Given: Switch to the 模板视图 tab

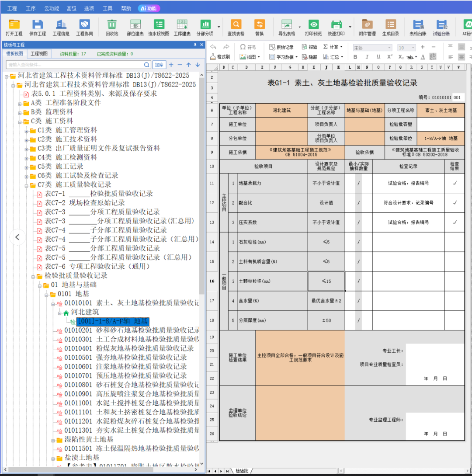Looking at the screenshot, I should coord(14,54).
